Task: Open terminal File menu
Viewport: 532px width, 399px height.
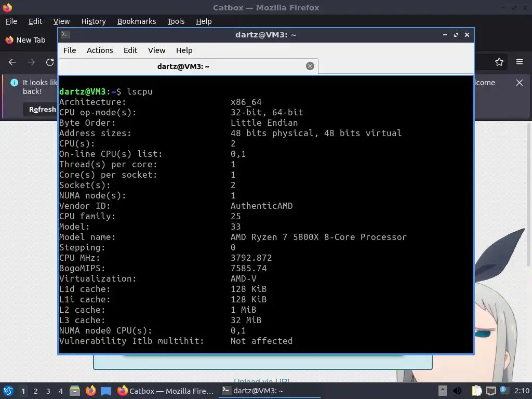Action: click(x=70, y=50)
